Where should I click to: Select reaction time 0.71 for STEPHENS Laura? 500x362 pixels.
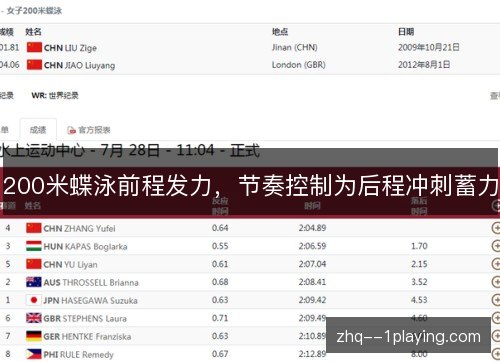pyautogui.click(x=220, y=318)
